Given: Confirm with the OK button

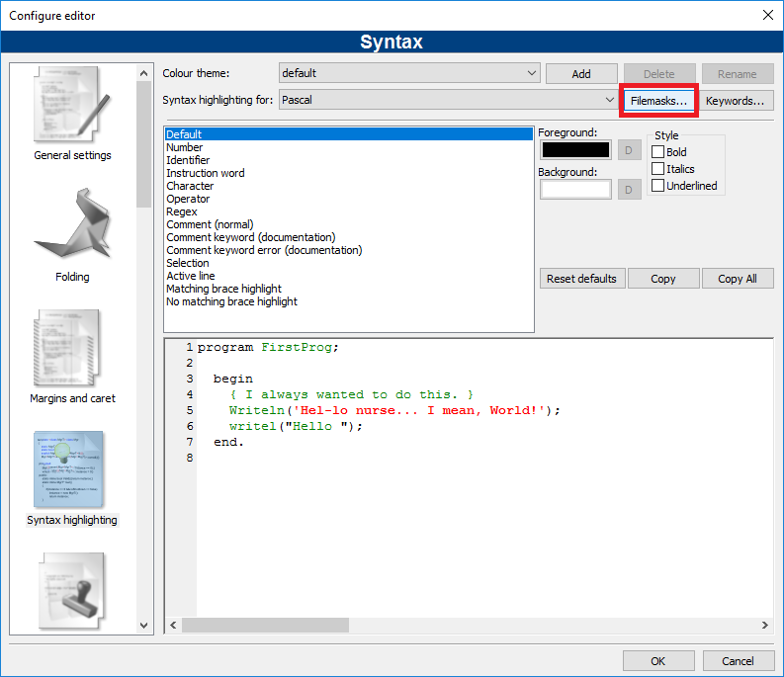Looking at the screenshot, I should [x=658, y=661].
